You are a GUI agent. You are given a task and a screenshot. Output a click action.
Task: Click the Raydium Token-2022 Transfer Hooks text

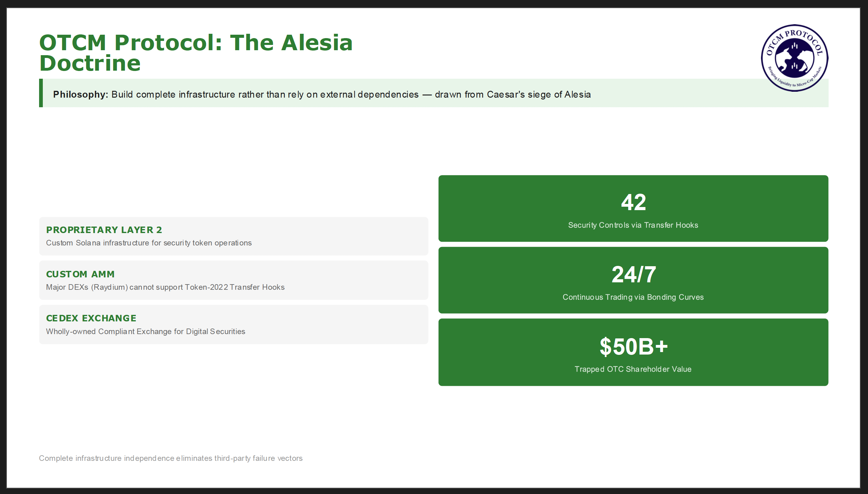(x=165, y=287)
